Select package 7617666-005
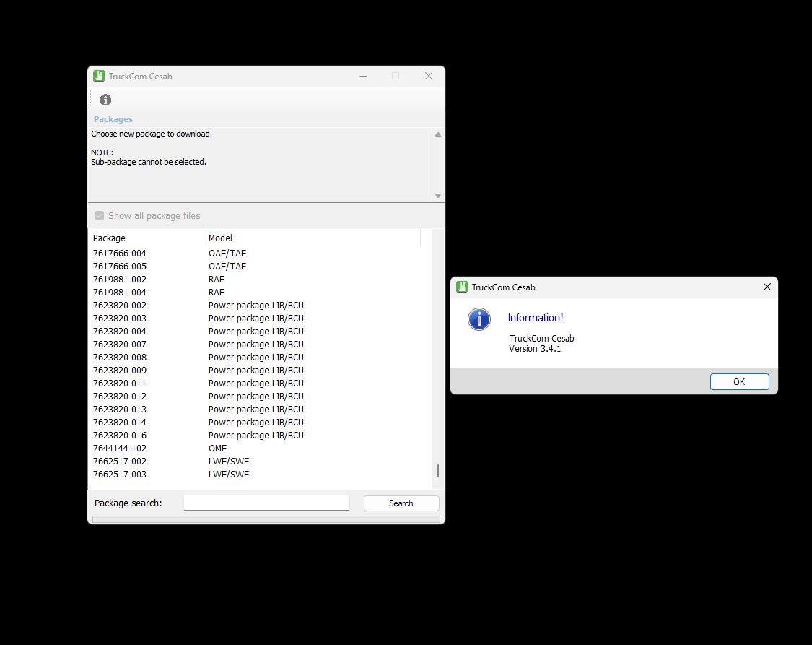This screenshot has width=812, height=645. pos(120,267)
